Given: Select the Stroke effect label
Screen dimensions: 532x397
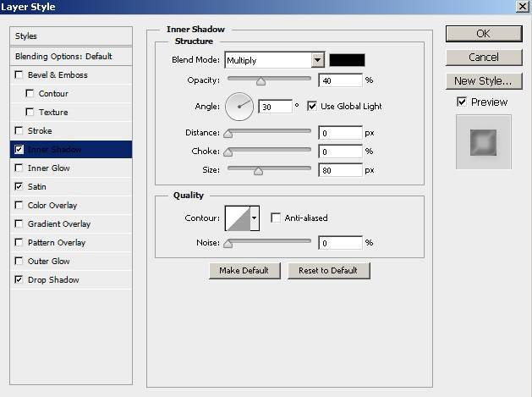Looking at the screenshot, I should pos(40,130).
